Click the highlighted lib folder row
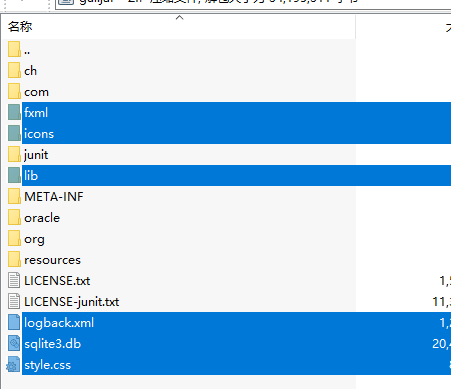This screenshot has width=451, height=389. [x=236, y=175]
